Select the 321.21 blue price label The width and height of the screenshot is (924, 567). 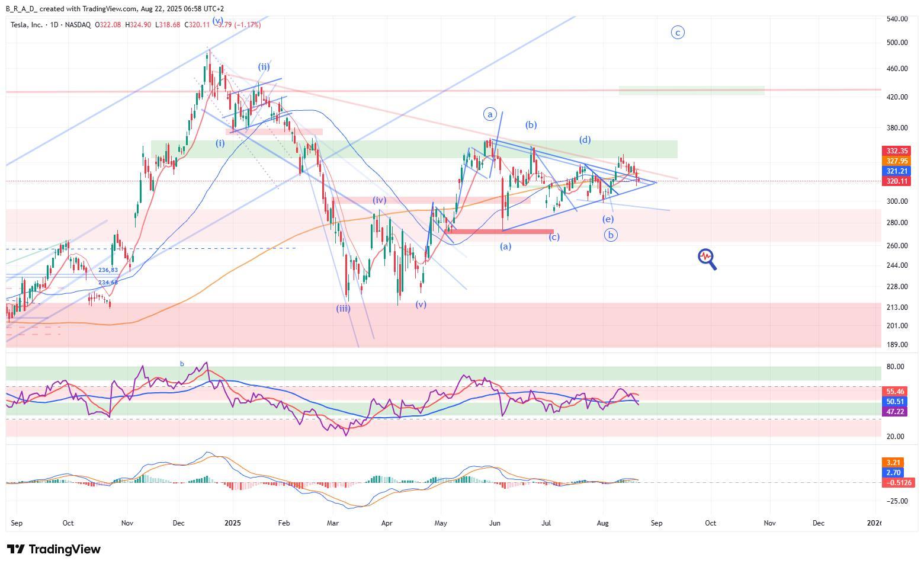(897, 171)
